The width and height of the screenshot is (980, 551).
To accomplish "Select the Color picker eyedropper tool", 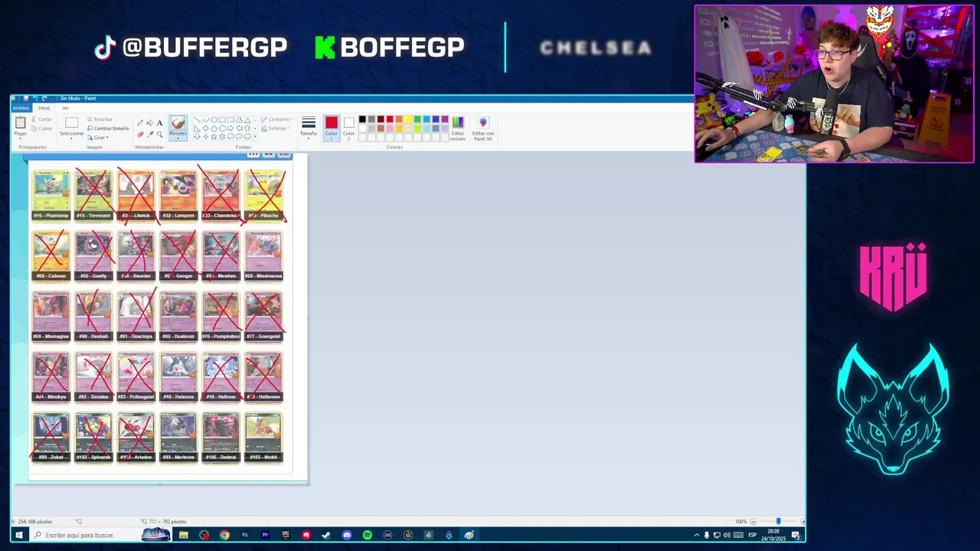I will pyautogui.click(x=149, y=134).
